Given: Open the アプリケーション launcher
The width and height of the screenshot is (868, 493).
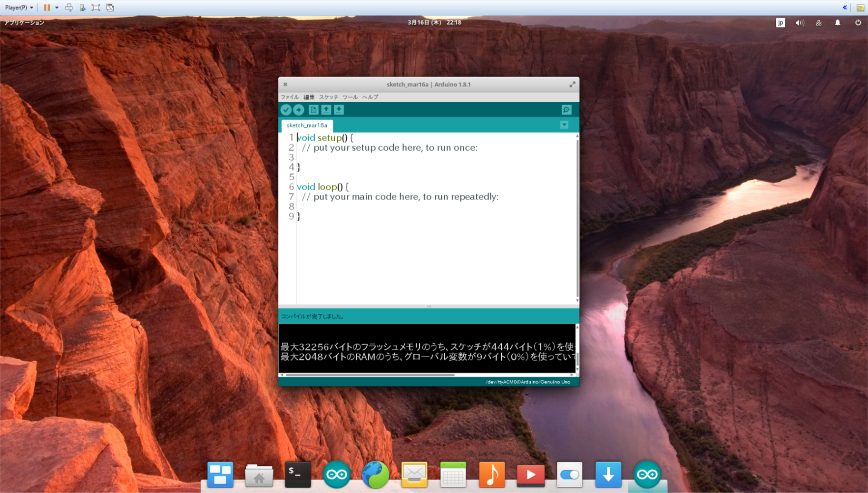Looking at the screenshot, I should [24, 22].
